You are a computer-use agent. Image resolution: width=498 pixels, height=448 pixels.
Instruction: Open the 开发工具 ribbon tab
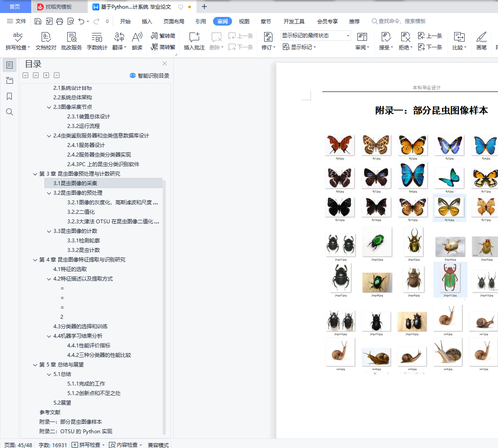[x=294, y=21]
